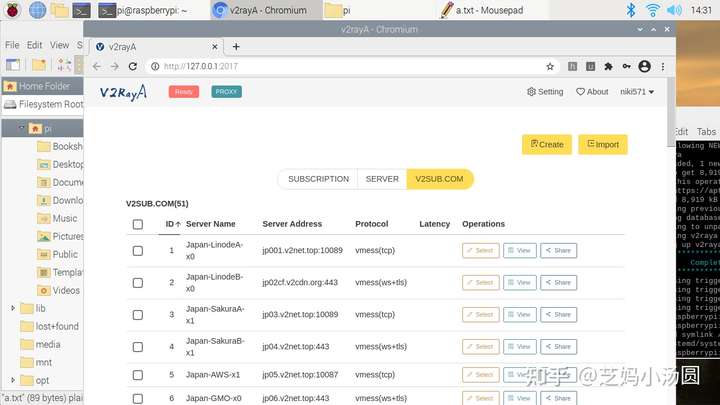Screen dimensions: 720x405
Task: Click the red Ready status button
Action: 184,92
